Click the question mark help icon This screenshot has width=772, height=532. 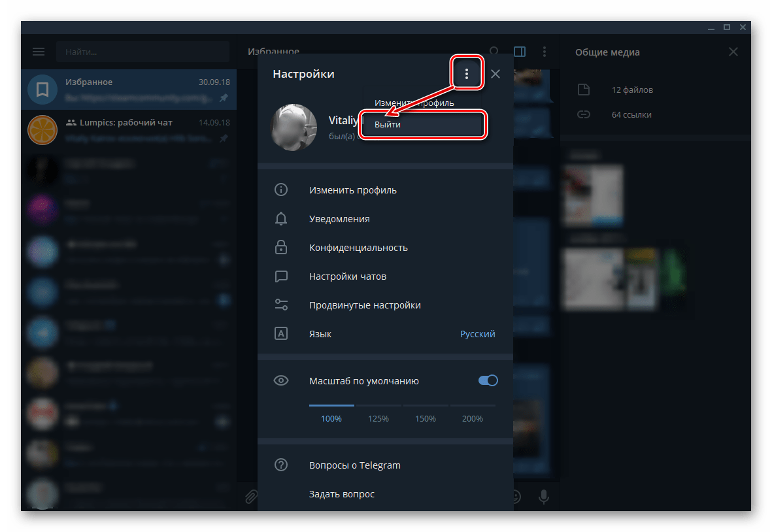point(281,465)
